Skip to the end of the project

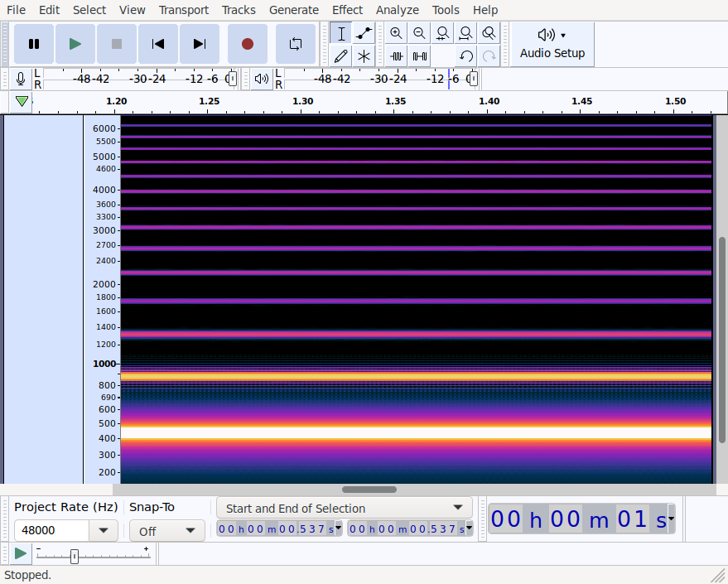click(x=200, y=44)
